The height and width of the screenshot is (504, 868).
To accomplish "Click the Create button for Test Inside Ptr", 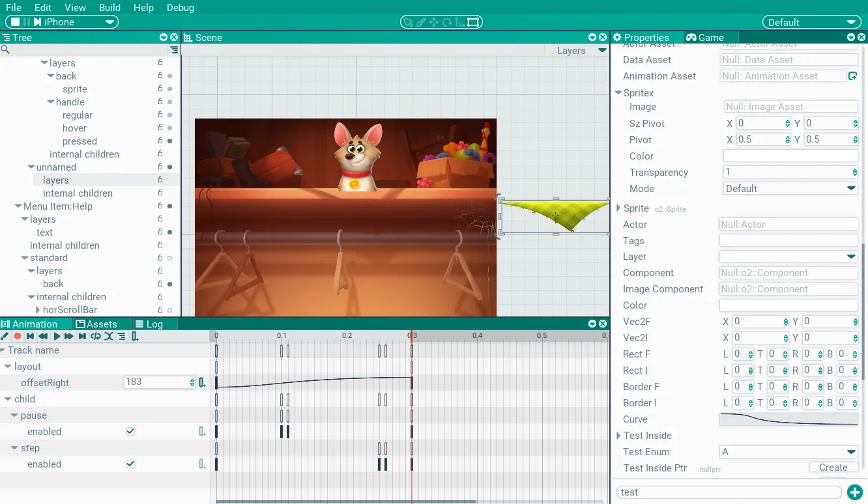I will pos(833,468).
